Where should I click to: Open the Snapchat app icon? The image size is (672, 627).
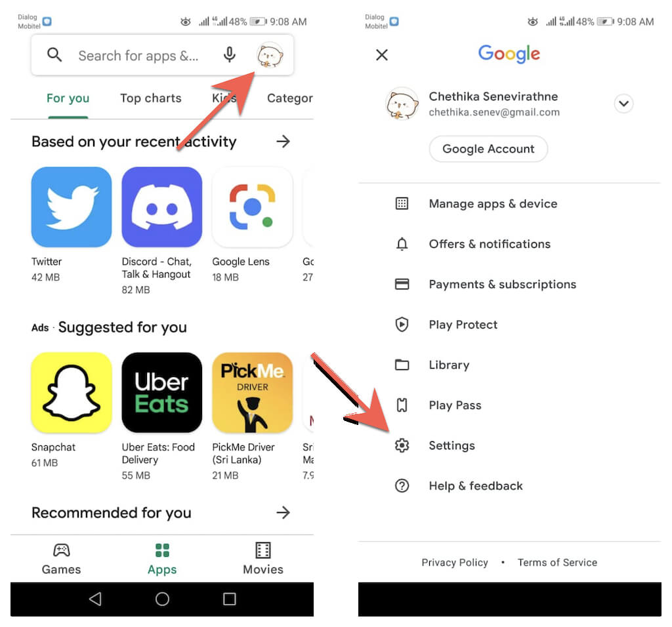pos(72,392)
